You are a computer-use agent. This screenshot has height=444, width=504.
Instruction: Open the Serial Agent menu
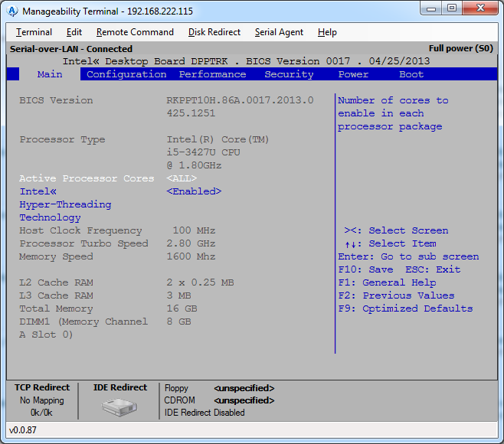(279, 32)
